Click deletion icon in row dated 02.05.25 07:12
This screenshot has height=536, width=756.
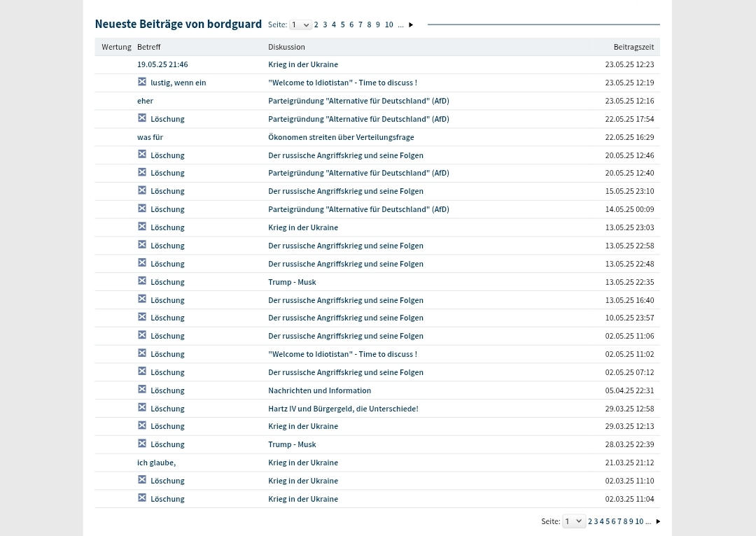[x=141, y=371]
